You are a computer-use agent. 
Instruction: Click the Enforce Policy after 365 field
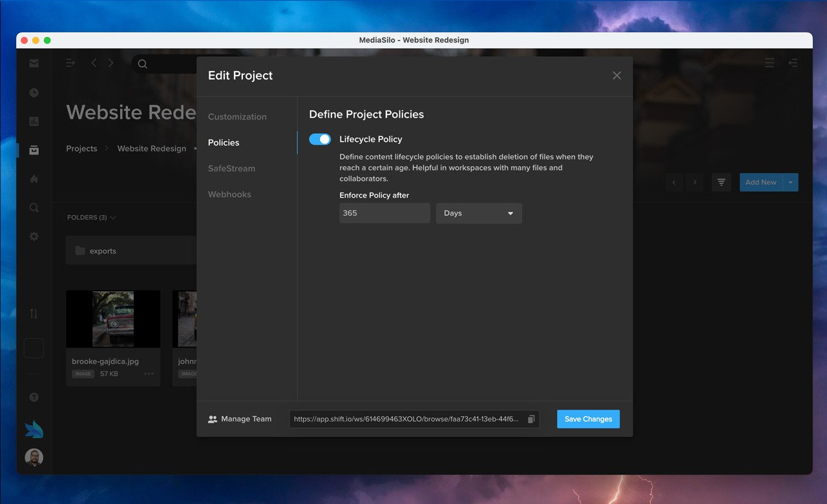coord(384,213)
